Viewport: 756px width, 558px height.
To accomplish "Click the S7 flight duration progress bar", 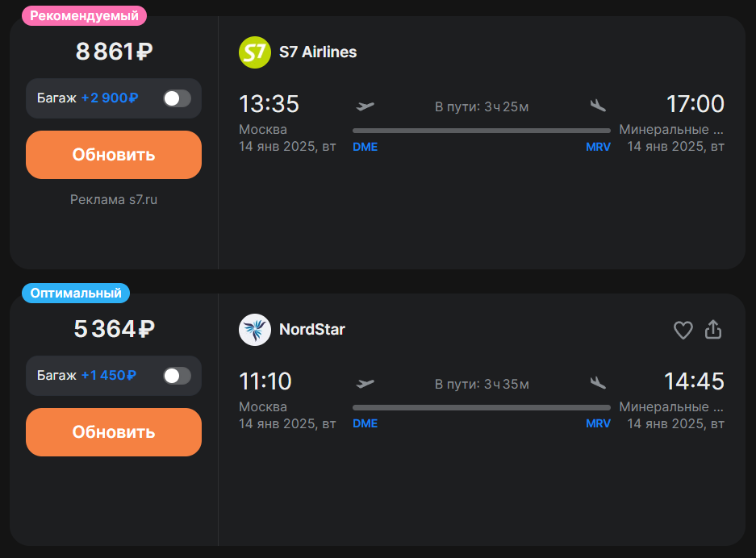I will [x=482, y=131].
